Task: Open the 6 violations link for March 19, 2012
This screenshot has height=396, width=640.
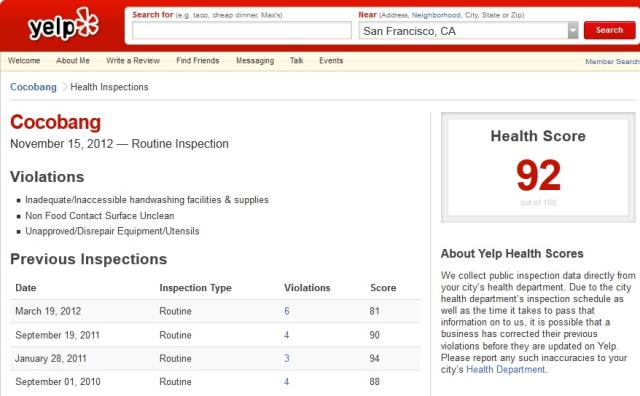Action: tap(287, 311)
